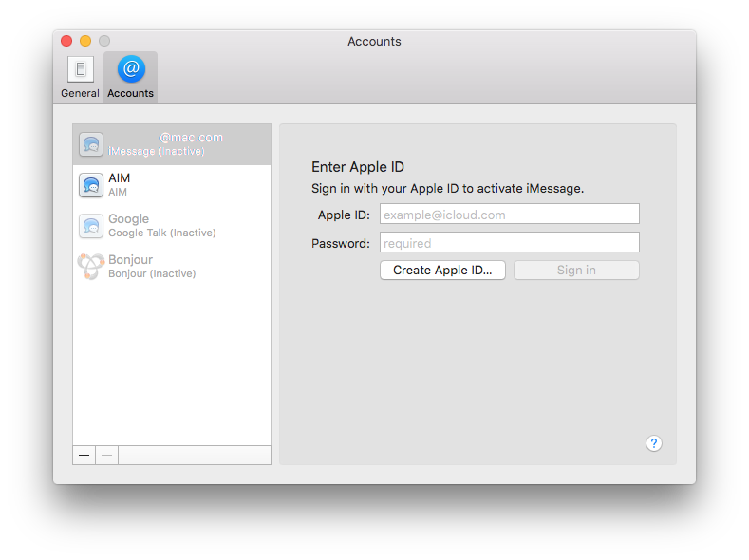Click the Bonjour account icon
The image size is (749, 560).
(91, 267)
